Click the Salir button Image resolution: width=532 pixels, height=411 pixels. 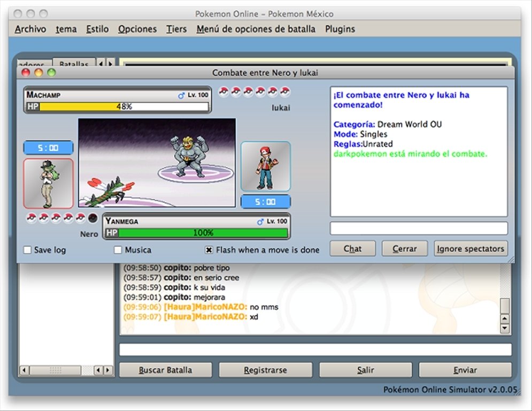[365, 370]
